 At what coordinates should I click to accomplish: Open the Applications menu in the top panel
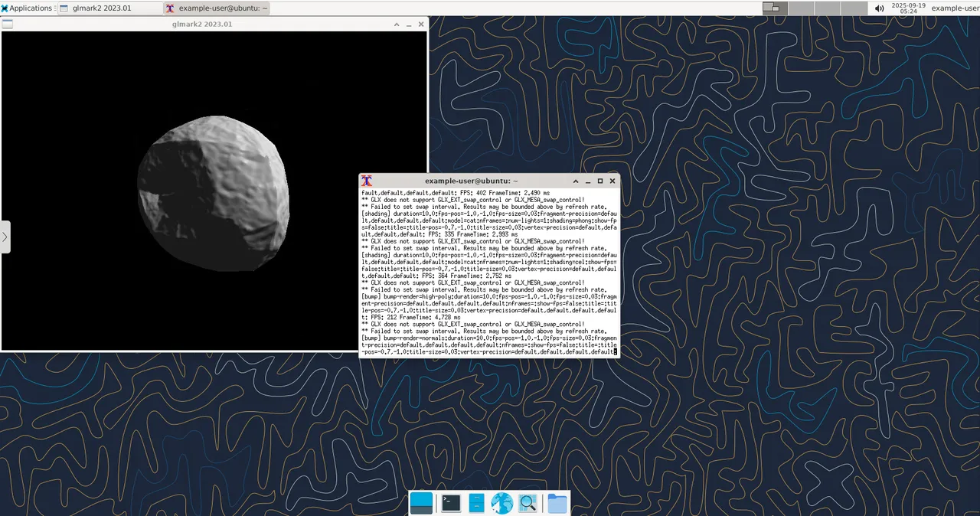click(x=27, y=8)
